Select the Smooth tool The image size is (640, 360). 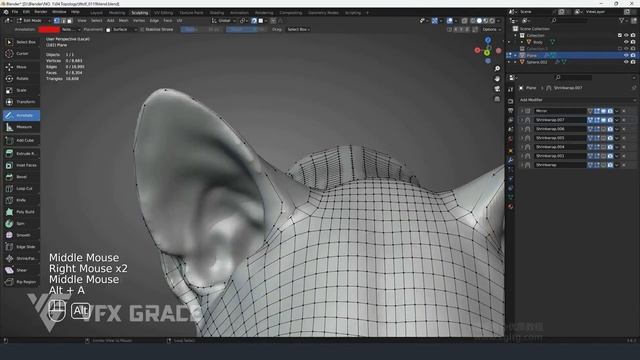coord(22,235)
